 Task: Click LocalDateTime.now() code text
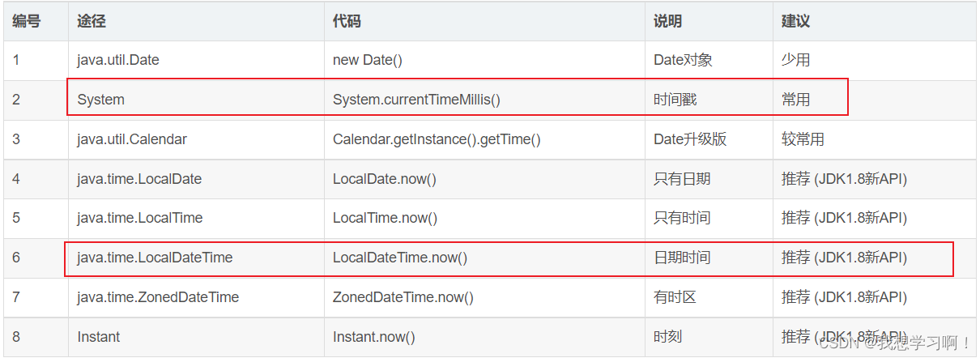[x=400, y=258]
